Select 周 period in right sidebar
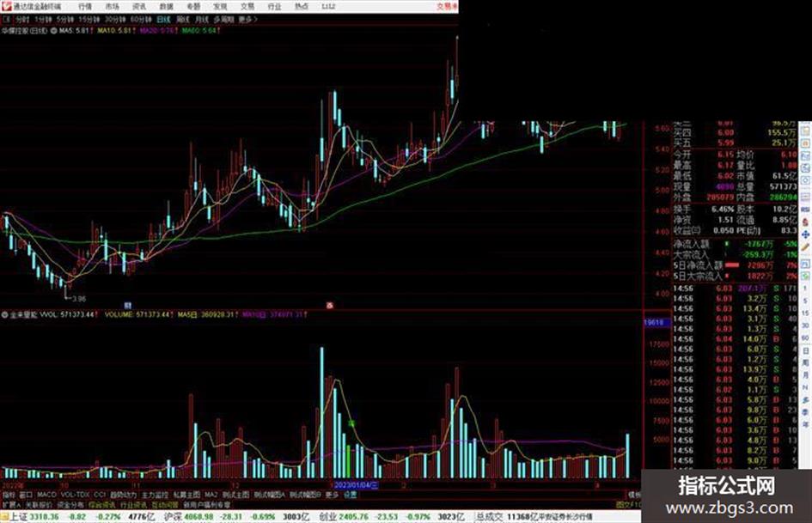This screenshot has width=812, height=523. (806, 363)
